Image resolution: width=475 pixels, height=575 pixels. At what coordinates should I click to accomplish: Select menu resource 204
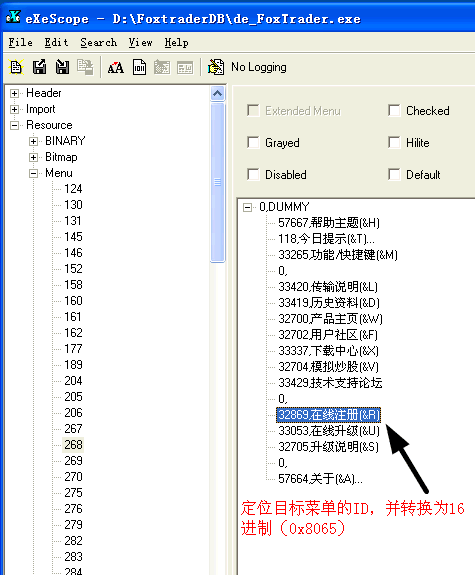tap(73, 381)
